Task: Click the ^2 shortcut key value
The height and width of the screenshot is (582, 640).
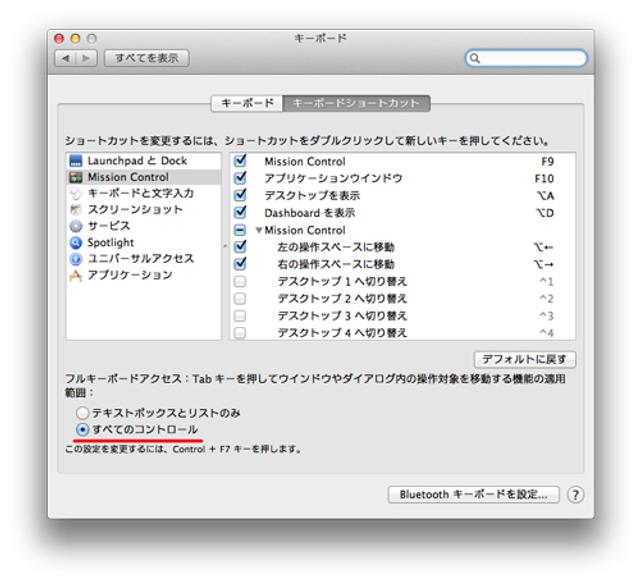Action: pos(547,299)
